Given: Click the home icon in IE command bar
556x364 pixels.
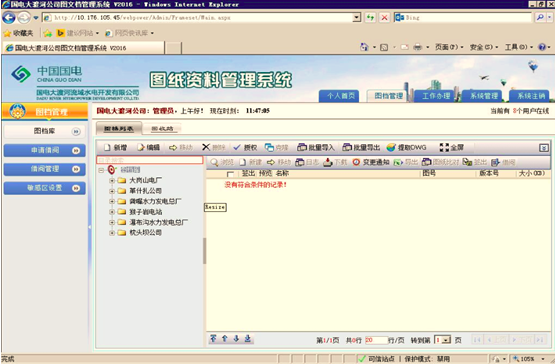Looking at the screenshot, I should coord(364,47).
